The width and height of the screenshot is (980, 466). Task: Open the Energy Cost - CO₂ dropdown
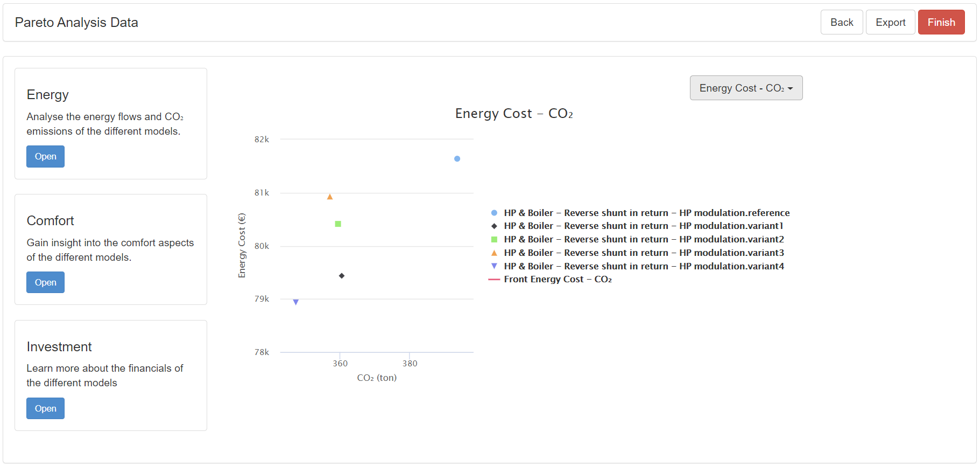(x=746, y=88)
